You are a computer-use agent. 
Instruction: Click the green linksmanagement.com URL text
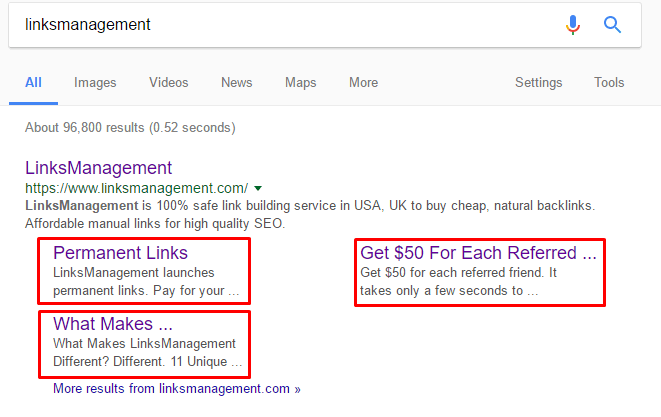137,188
